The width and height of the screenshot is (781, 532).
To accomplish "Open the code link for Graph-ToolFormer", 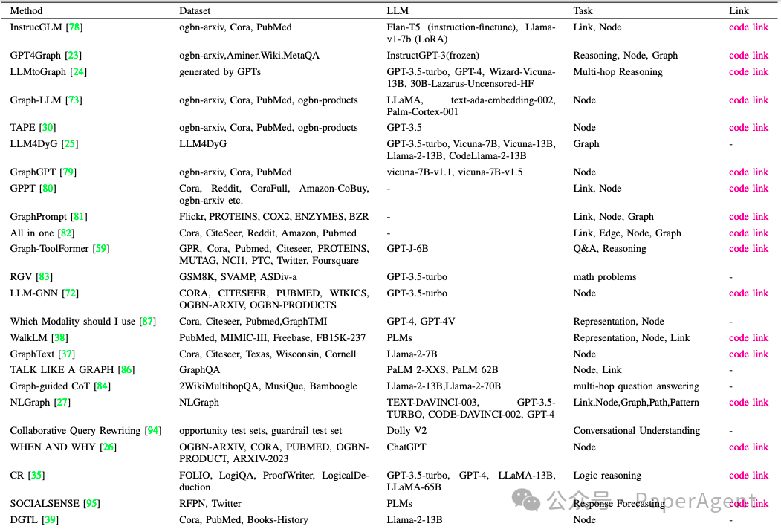I will click(x=748, y=249).
